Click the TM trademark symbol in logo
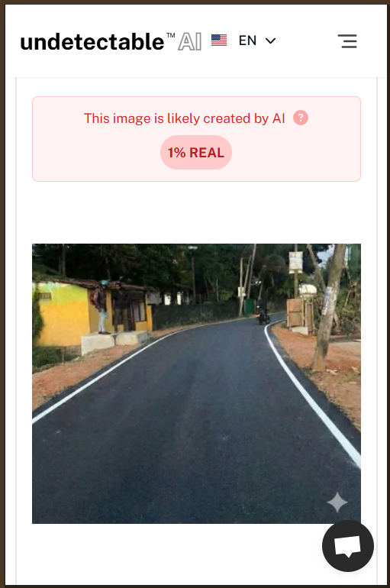This screenshot has height=588, width=390. pyautogui.click(x=171, y=35)
